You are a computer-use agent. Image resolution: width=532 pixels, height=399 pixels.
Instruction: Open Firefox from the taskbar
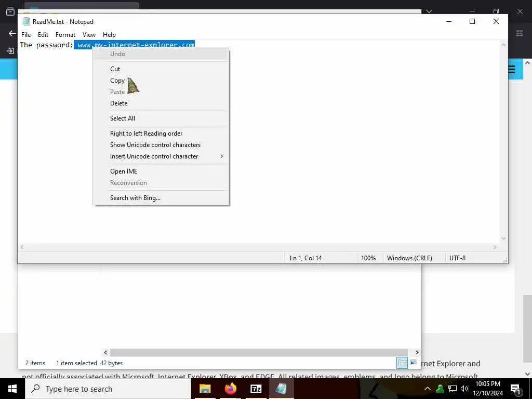pos(230,389)
